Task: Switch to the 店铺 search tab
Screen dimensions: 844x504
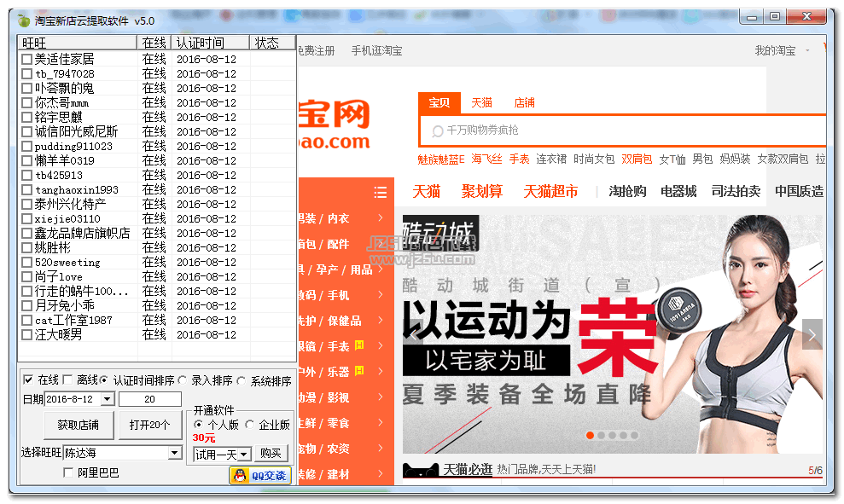Action: 524,102
